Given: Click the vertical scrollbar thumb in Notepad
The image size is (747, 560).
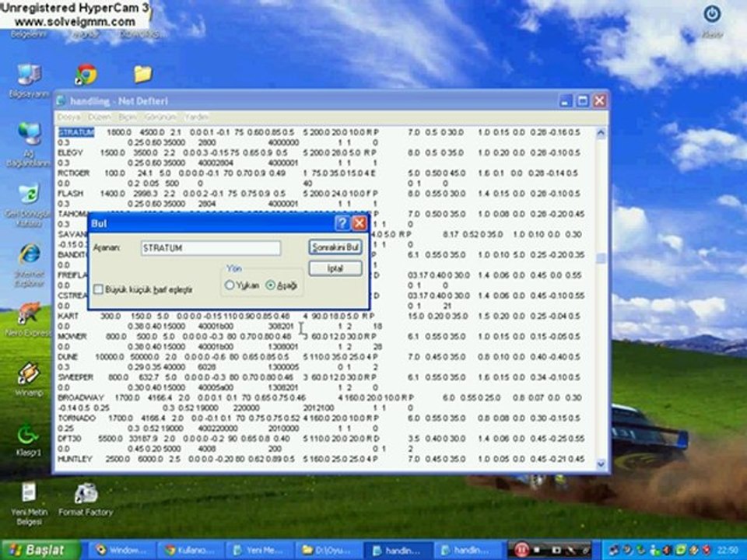Looking at the screenshot, I should [x=601, y=258].
